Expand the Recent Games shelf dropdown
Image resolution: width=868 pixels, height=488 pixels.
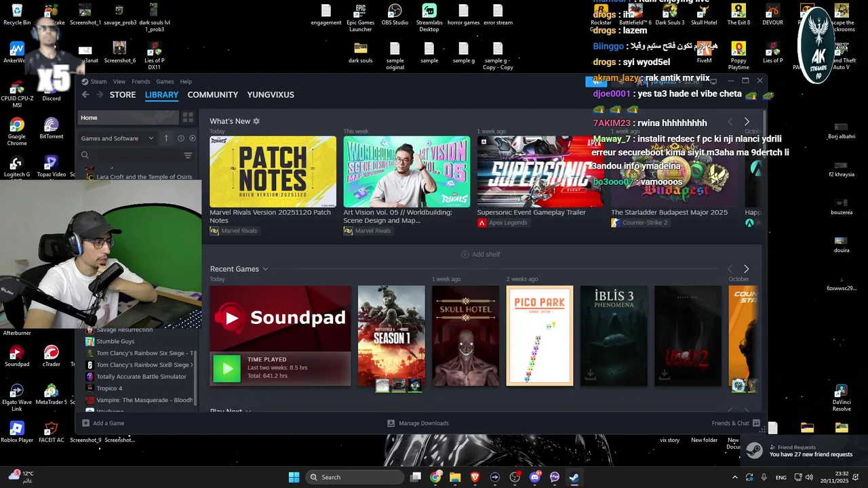(x=265, y=269)
